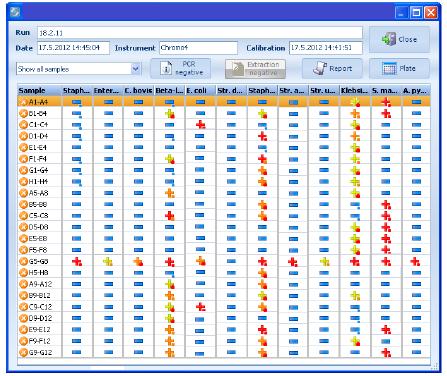Select the A9-A12 sample row
This screenshot has width=447, height=376.
point(224,284)
